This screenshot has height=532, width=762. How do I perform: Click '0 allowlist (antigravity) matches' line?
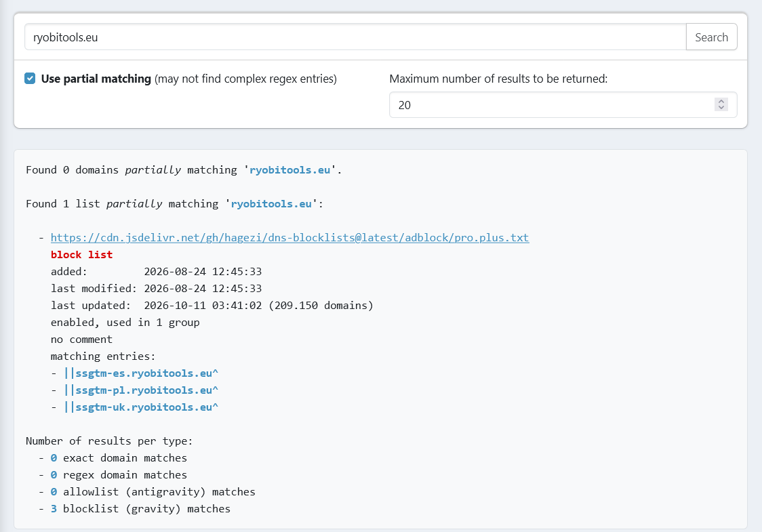(153, 491)
